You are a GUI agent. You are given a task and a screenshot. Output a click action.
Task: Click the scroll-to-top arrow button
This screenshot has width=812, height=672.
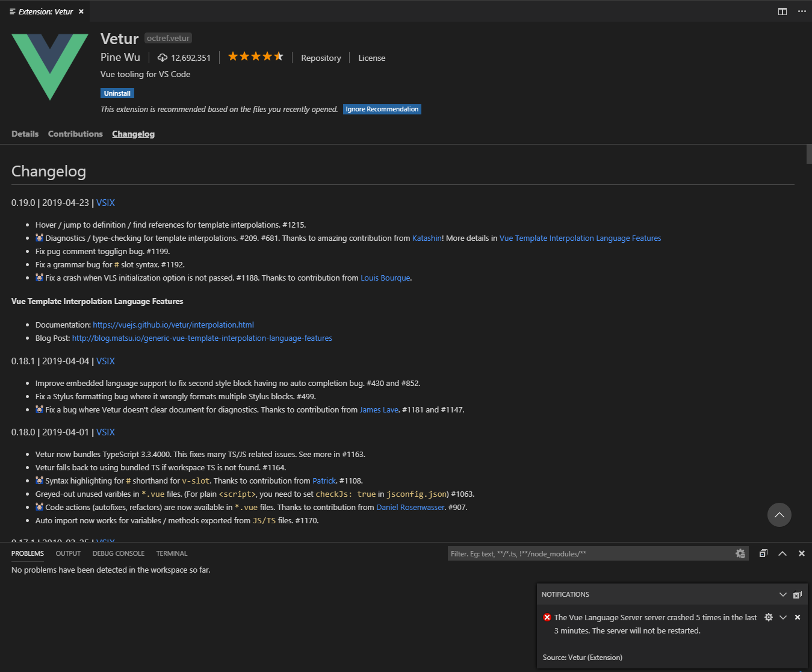coord(779,515)
